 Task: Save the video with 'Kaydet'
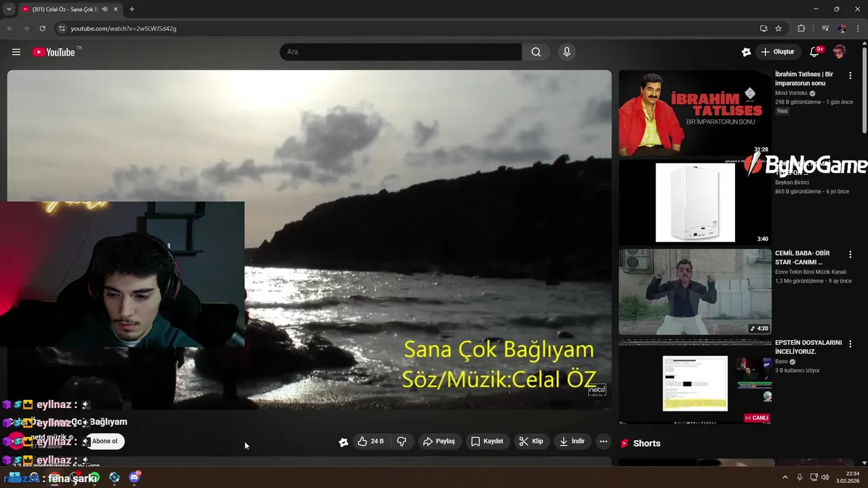487,441
